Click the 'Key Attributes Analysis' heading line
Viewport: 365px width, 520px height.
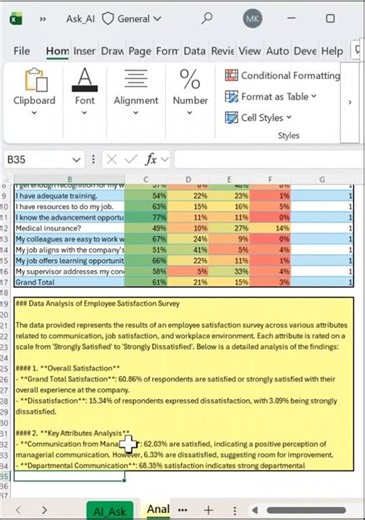[x=72, y=433]
